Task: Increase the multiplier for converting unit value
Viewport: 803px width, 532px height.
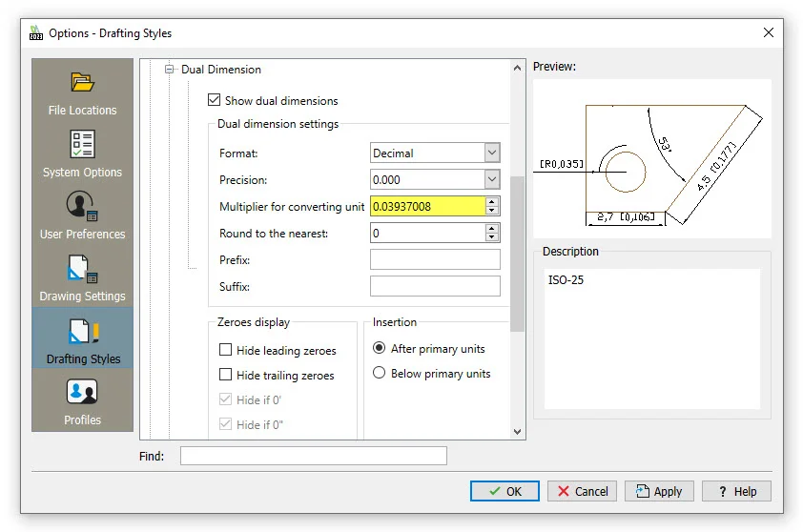Action: (x=492, y=201)
